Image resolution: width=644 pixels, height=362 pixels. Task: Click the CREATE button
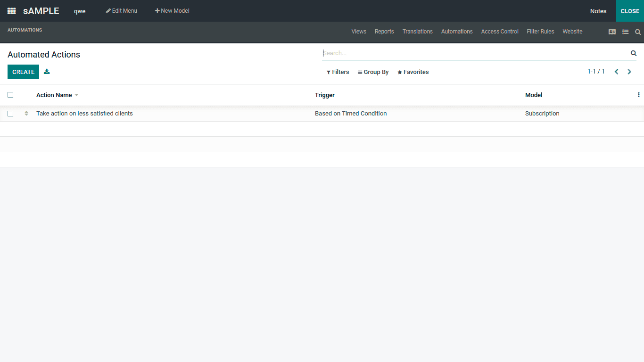[23, 72]
